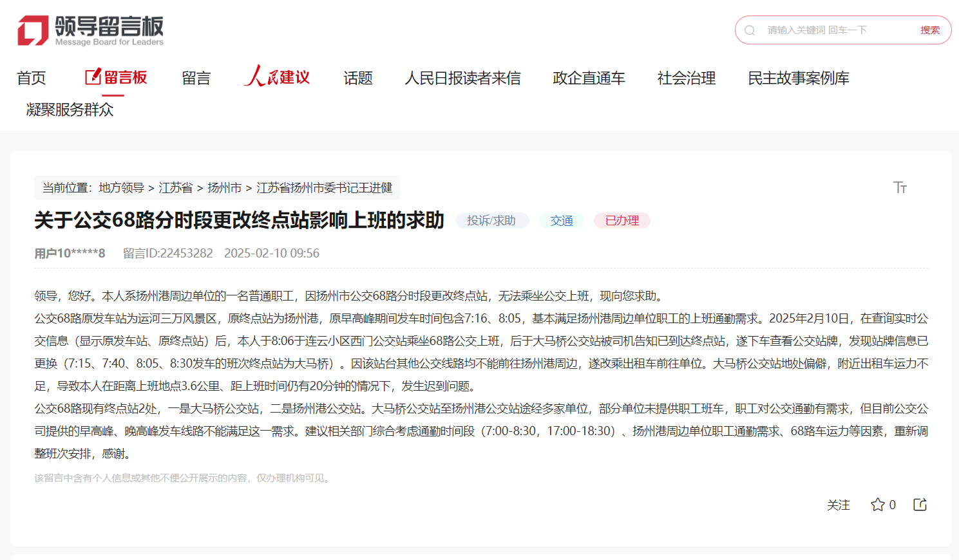Open 人民日报读者来信 section
This screenshot has width=959, height=560.
pyautogui.click(x=462, y=78)
